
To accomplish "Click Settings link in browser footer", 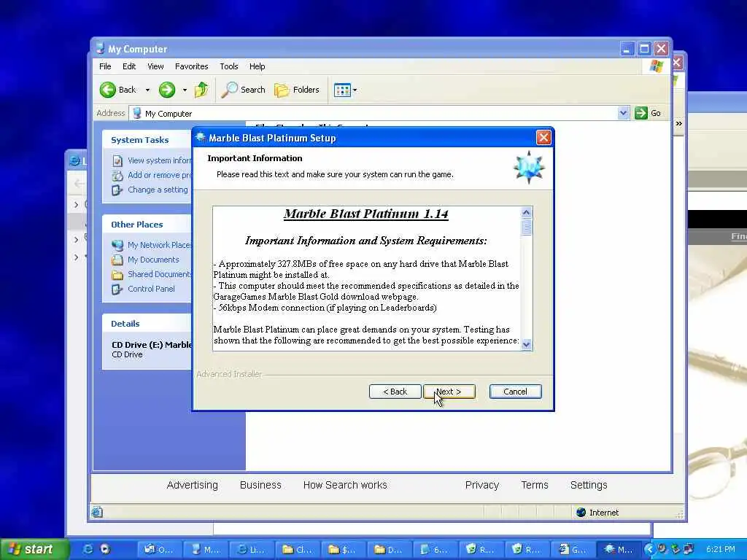I will 589,485.
